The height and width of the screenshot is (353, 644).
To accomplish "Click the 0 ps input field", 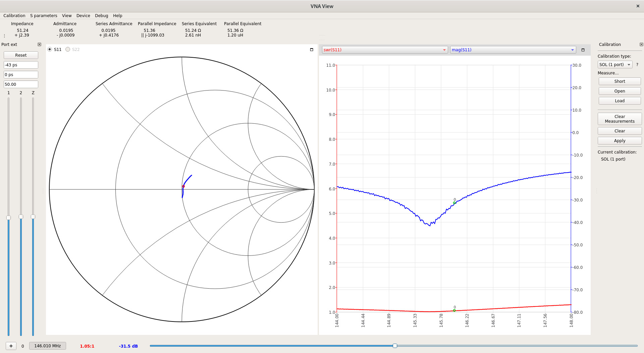I will (21, 75).
